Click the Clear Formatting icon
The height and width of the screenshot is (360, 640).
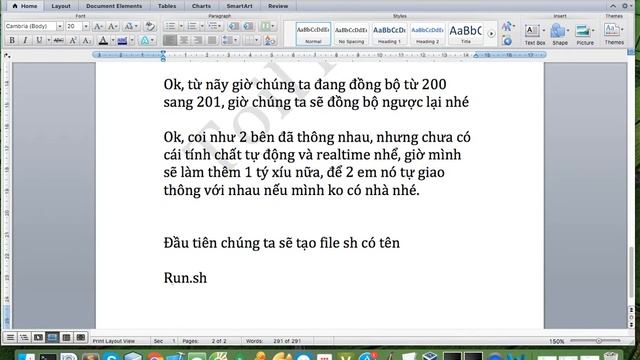coord(150,26)
